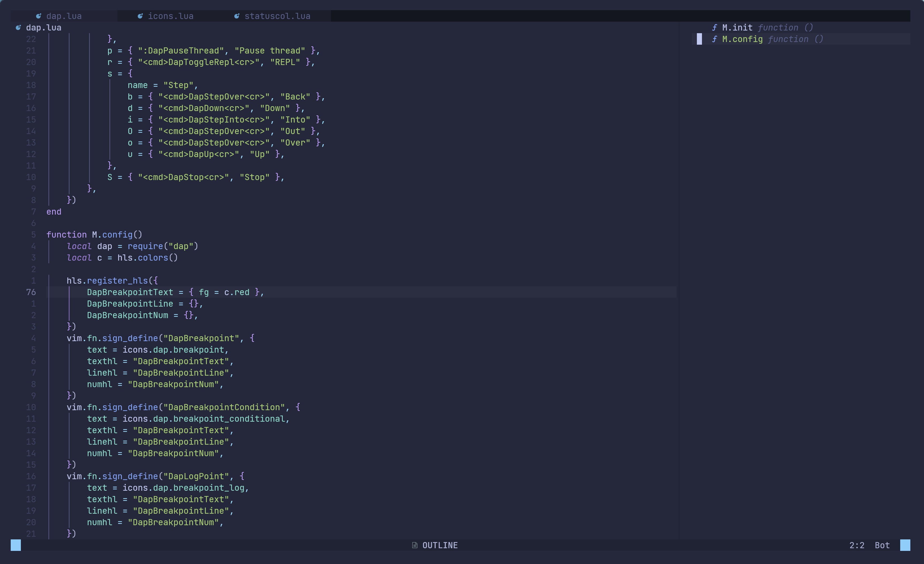Screen dimensions: 924x564
Task: Switch to the dap.lua tab
Action: click(64, 16)
